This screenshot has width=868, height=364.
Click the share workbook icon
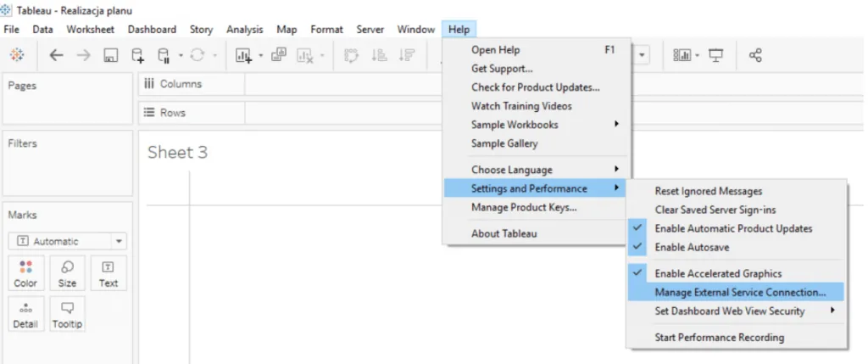pos(755,55)
